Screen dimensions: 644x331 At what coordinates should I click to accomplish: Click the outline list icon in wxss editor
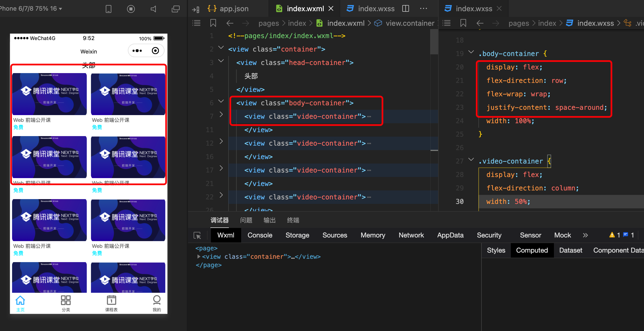click(446, 23)
